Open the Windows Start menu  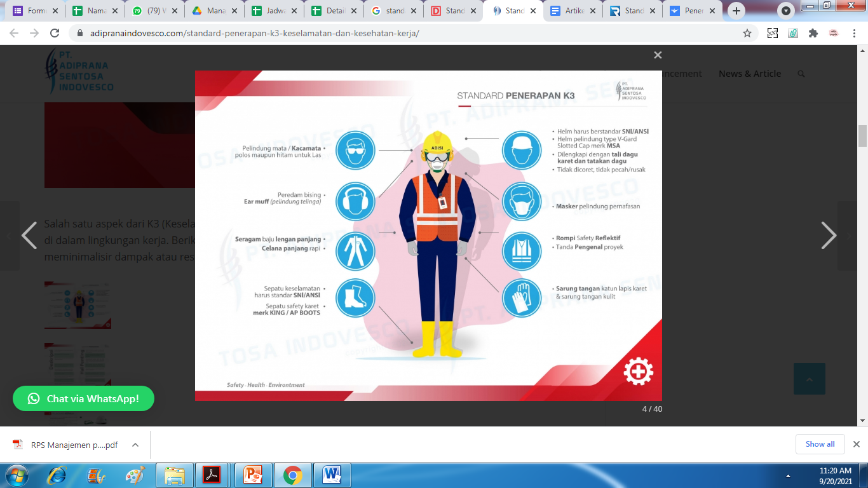[x=17, y=475]
